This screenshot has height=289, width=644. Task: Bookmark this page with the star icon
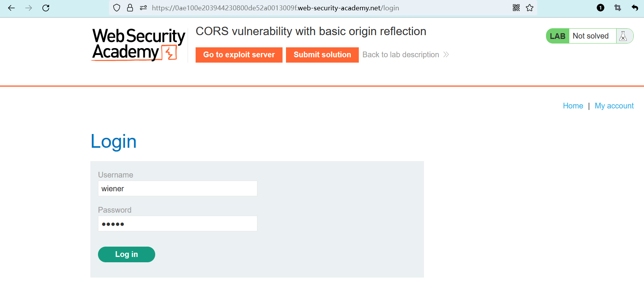point(530,8)
